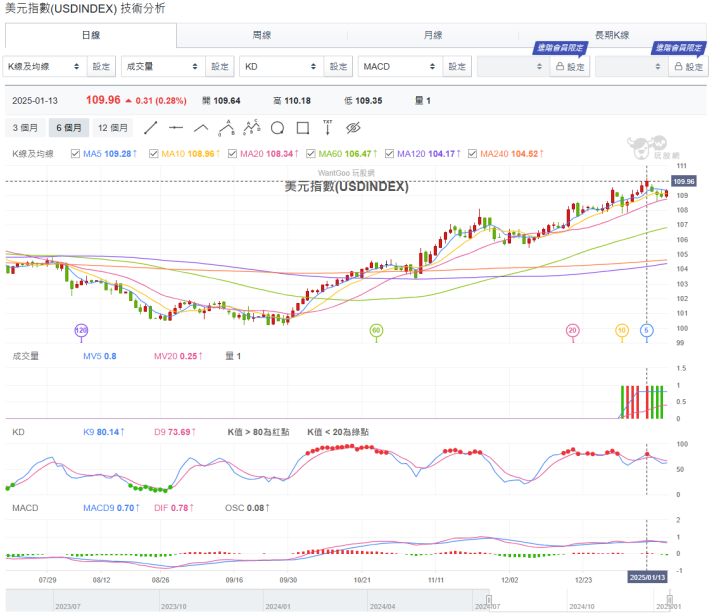Screen dimensions: 720x616
Task: Switch to the 周線 tab
Action: click(x=262, y=35)
